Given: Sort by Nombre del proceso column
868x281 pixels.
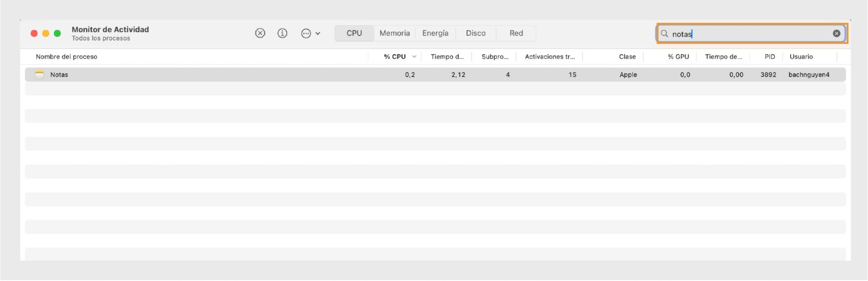Looking at the screenshot, I should click(x=66, y=56).
